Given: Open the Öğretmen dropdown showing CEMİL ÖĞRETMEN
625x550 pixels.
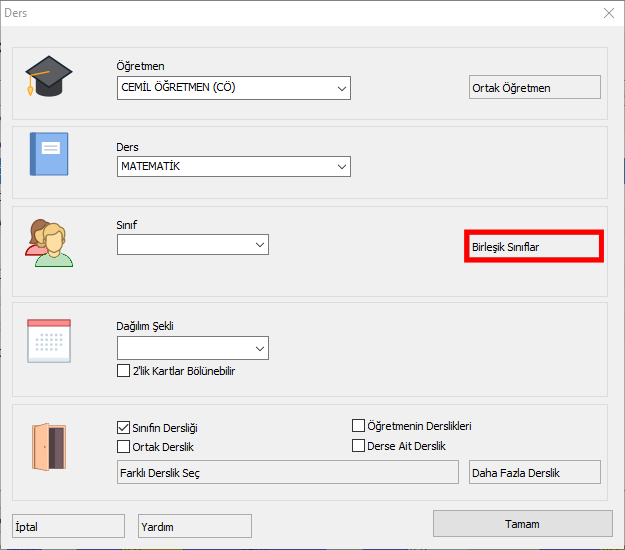Looking at the screenshot, I should pyautogui.click(x=234, y=88).
